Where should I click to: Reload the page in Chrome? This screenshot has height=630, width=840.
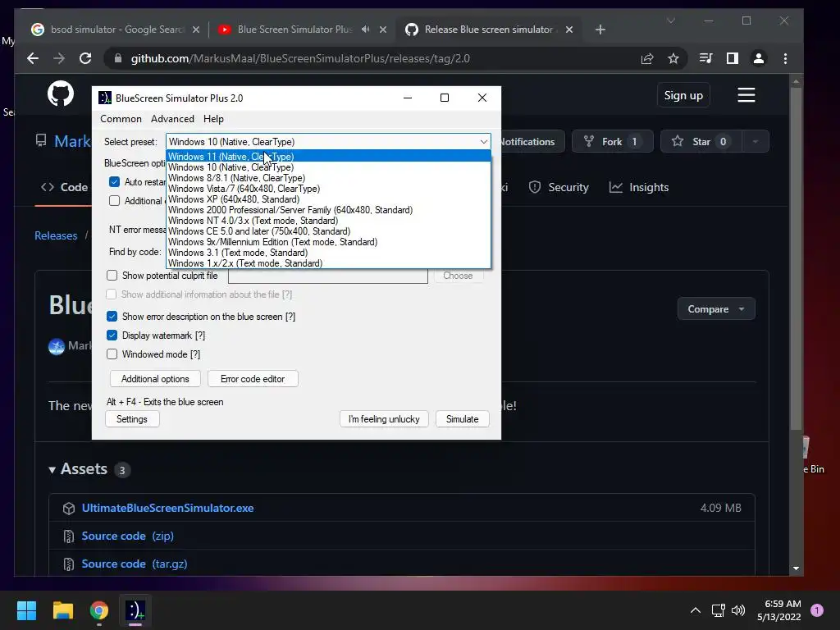point(85,58)
